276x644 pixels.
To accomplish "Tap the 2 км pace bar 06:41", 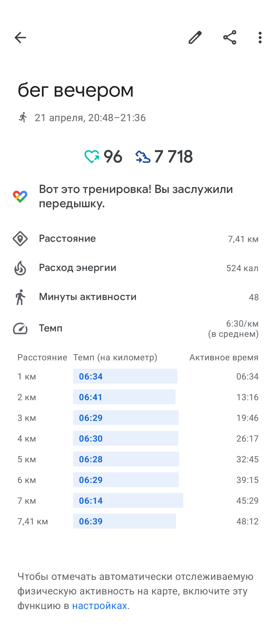I will [x=124, y=397].
